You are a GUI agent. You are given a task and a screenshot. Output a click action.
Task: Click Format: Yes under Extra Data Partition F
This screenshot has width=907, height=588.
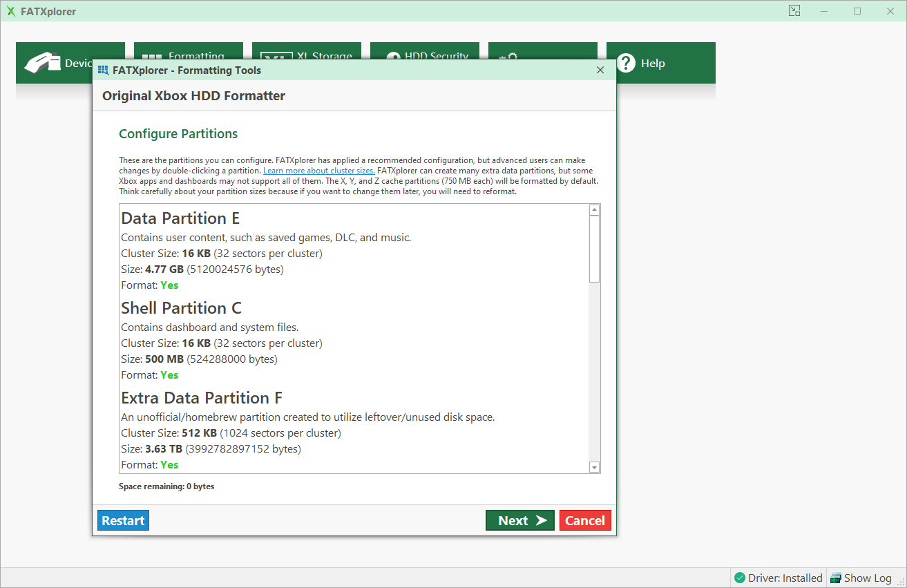click(149, 464)
